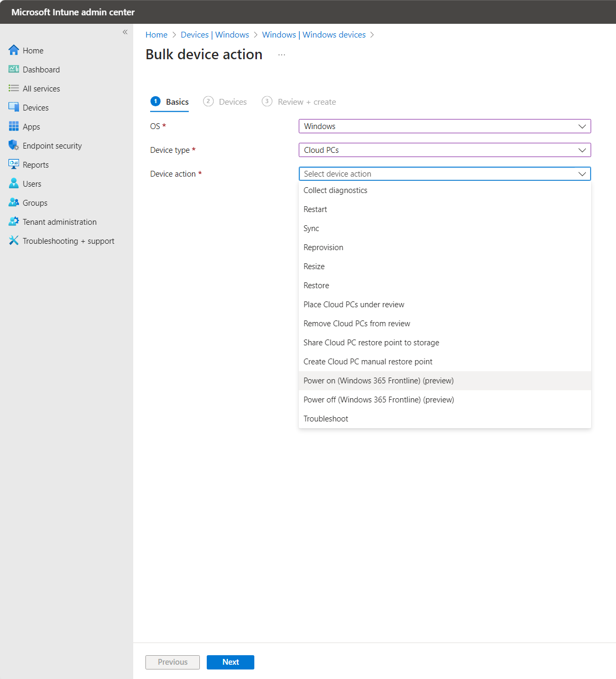Choose Sync device action
This screenshot has width=616, height=679.
pyautogui.click(x=445, y=228)
